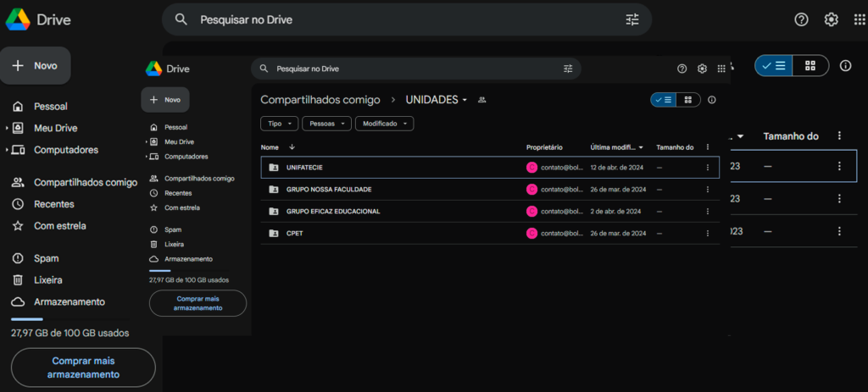Image resolution: width=868 pixels, height=392 pixels.
Task: Click the Novo button in the background window
Action: click(35, 66)
